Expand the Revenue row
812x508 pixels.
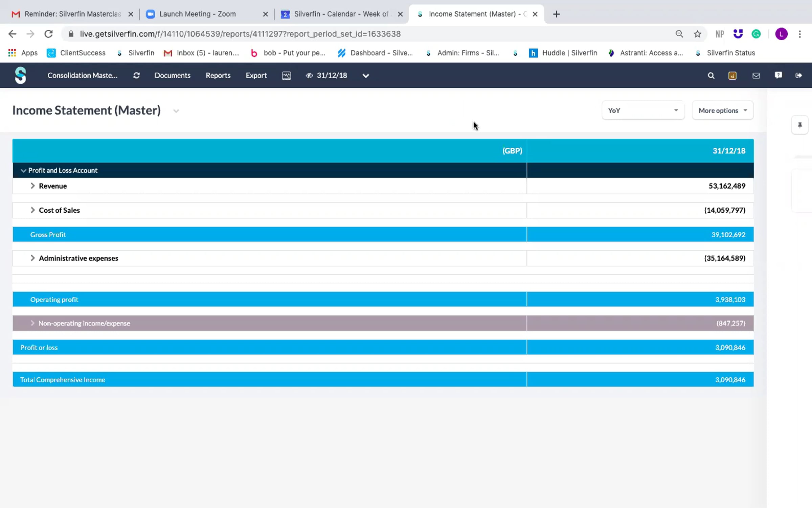33,186
